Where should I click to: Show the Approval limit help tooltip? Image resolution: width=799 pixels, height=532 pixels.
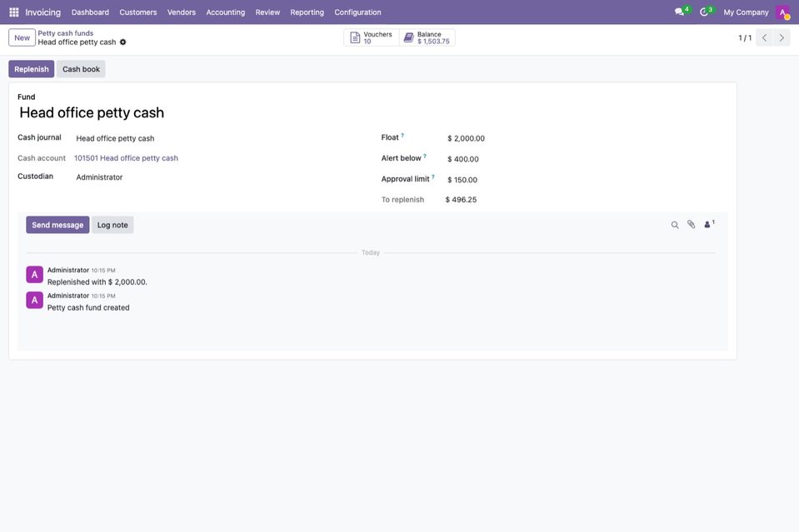(433, 177)
